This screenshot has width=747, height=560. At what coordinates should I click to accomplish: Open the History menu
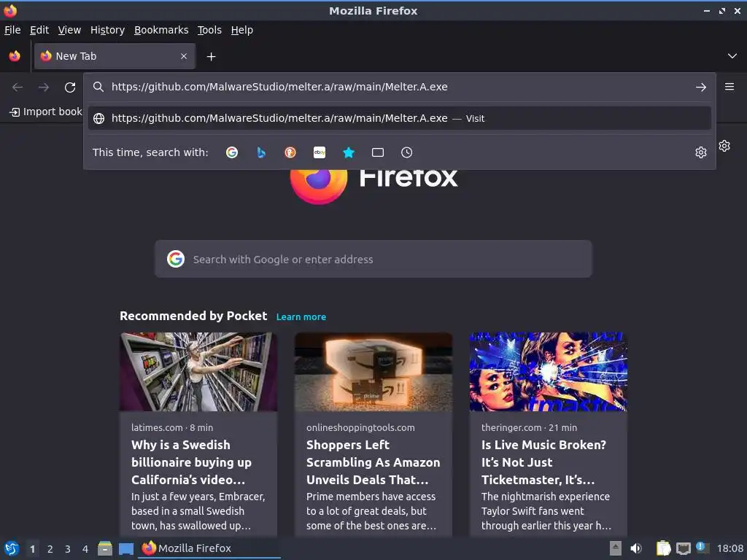pos(108,30)
